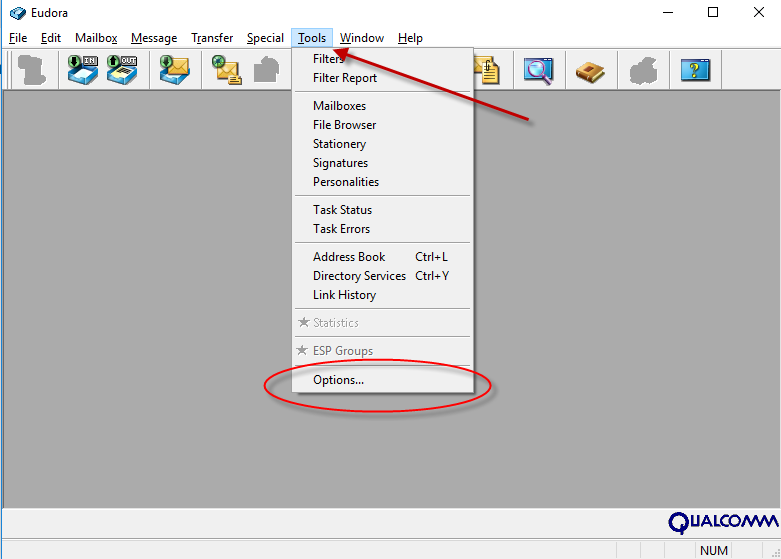Click the grayed-out Reply toolbar icon
This screenshot has width=781, height=559.
point(266,70)
